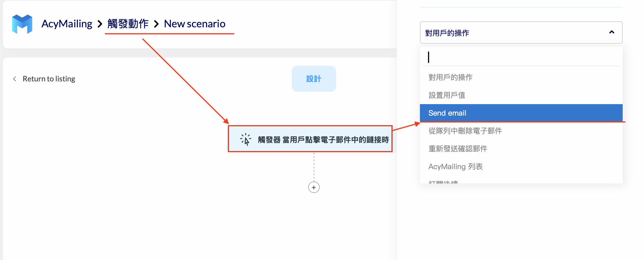The height and width of the screenshot is (260, 644).
Task: Click the AcyMailing logo icon
Action: pos(22,24)
